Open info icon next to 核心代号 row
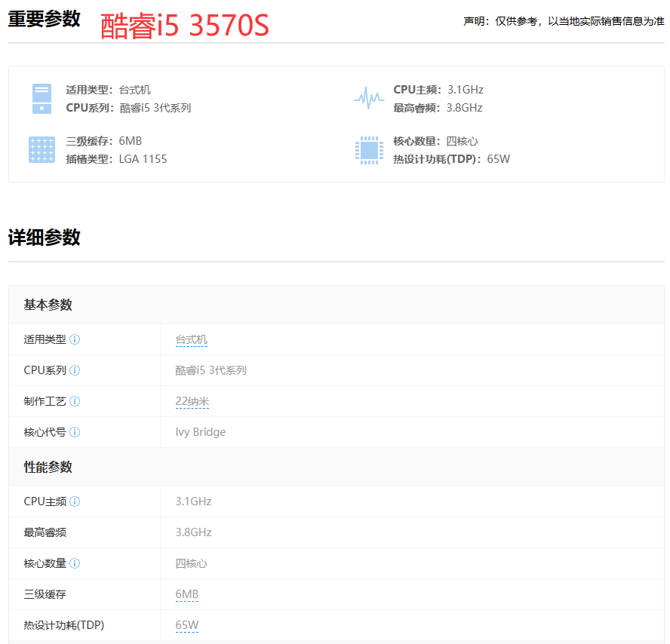Screen dimensions: 670x644 coord(75,432)
